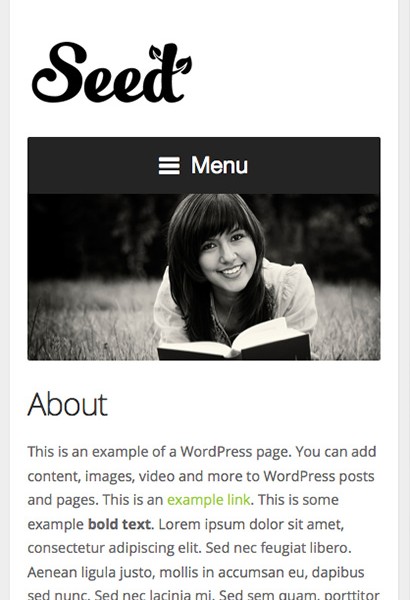The width and height of the screenshot is (410, 600).
Task: Follow the green 'example link'
Action: click(x=209, y=500)
